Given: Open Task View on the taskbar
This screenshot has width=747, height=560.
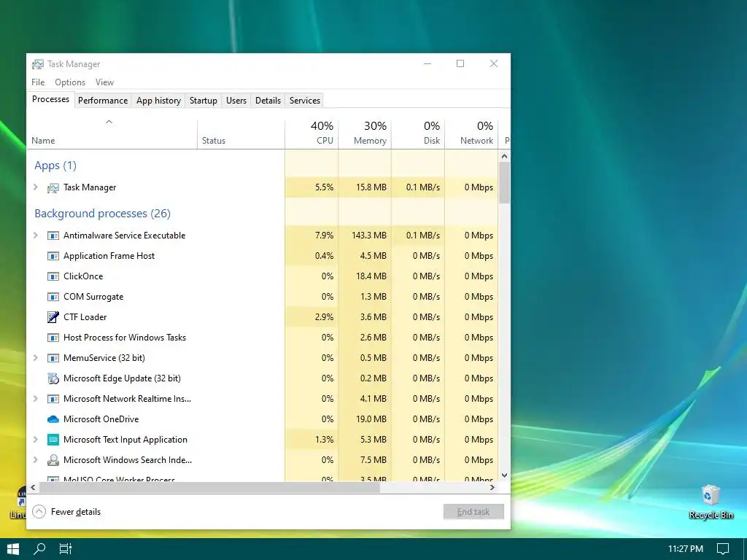Looking at the screenshot, I should point(65,549).
